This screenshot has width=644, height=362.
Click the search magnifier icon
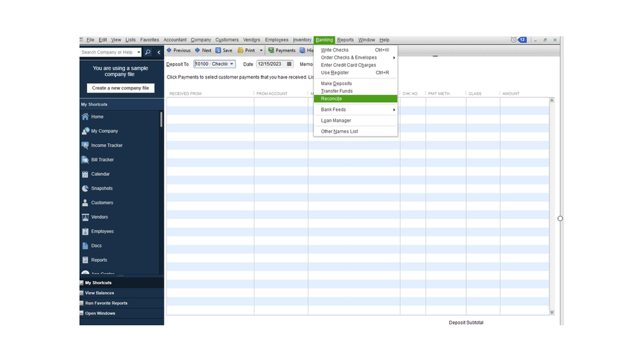148,52
